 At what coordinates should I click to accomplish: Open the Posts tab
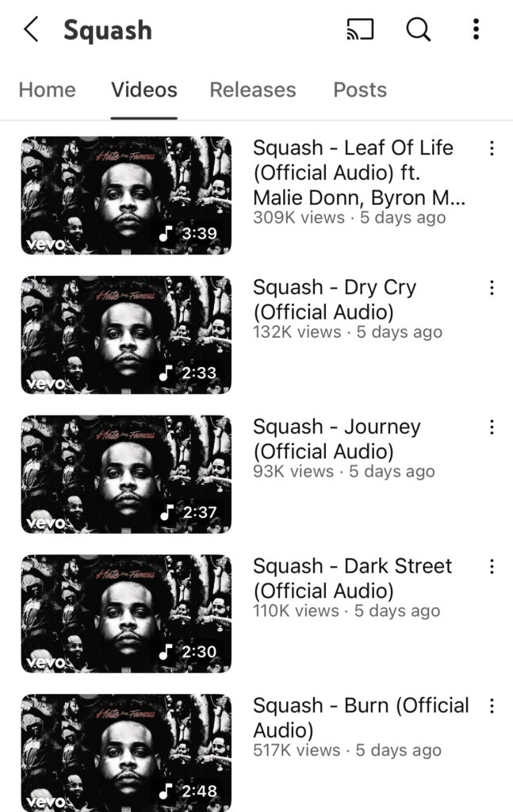pyautogui.click(x=360, y=90)
